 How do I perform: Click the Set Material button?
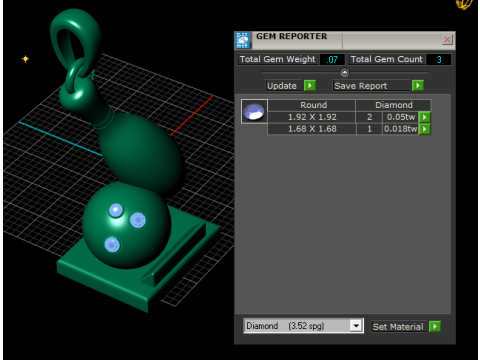coord(399,327)
